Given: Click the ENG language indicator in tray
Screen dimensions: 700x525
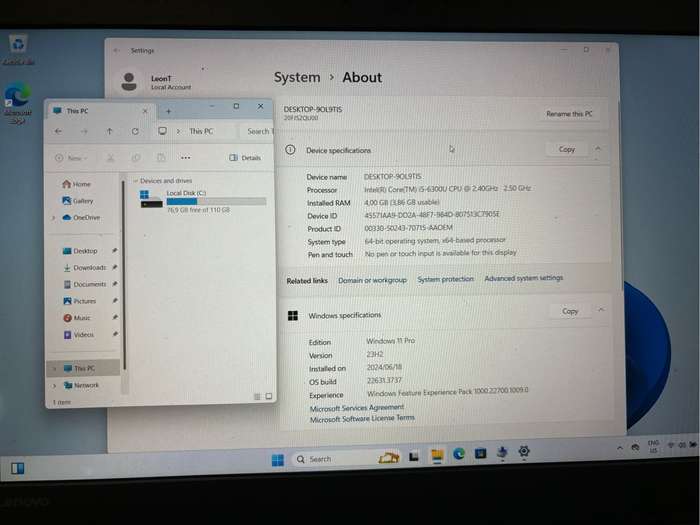Looking at the screenshot, I should pyautogui.click(x=653, y=446).
